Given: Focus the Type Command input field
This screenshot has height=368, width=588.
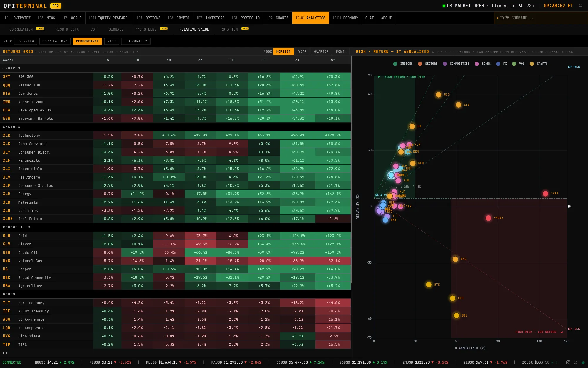Looking at the screenshot, I should [x=541, y=18].
